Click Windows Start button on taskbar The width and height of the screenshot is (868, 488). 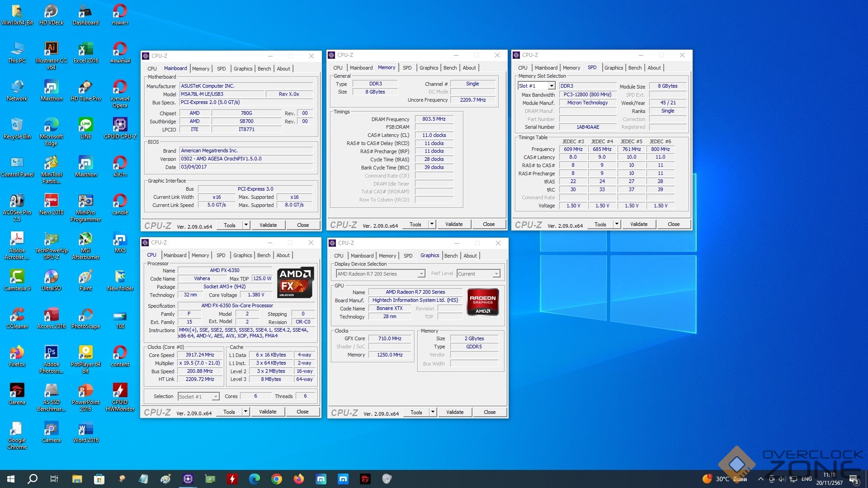point(11,479)
